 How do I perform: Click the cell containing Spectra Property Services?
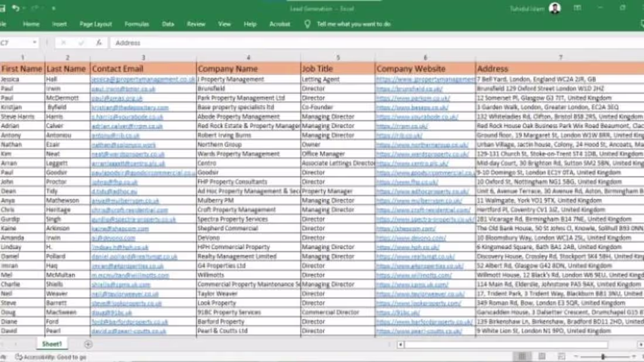tap(248, 220)
